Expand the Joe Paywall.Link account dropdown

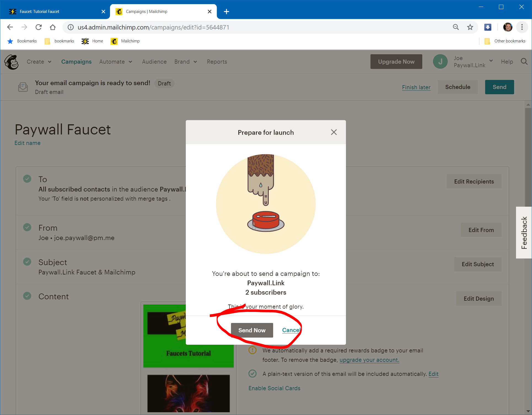[473, 62]
